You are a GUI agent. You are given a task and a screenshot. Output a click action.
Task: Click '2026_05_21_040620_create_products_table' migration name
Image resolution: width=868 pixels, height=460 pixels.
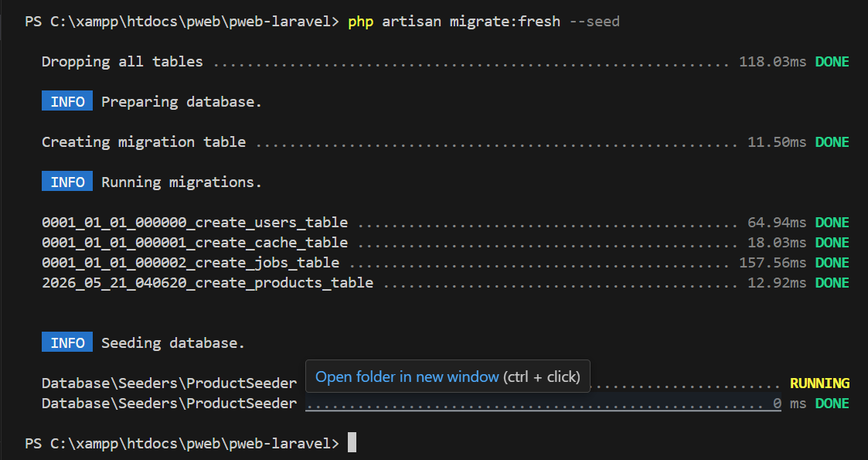(x=208, y=283)
